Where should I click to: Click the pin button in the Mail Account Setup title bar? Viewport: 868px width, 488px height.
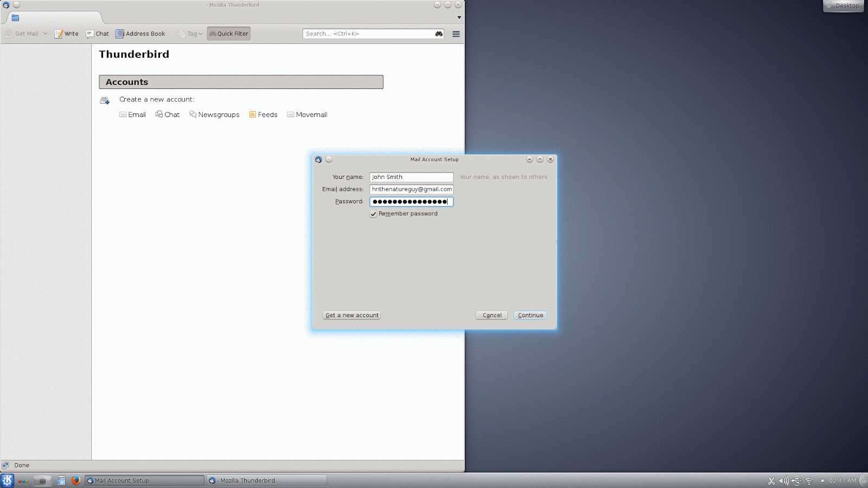329,159
